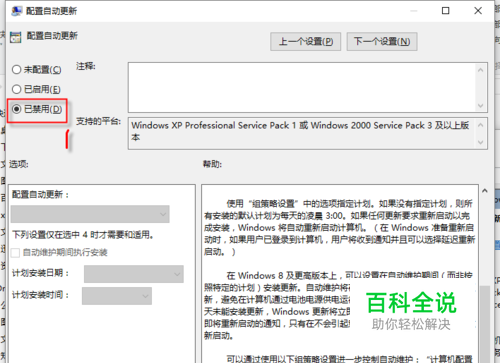Click the down arrow of the 支持的平台 scrollbar
This screenshot has height=363, width=500.
tap(480, 142)
